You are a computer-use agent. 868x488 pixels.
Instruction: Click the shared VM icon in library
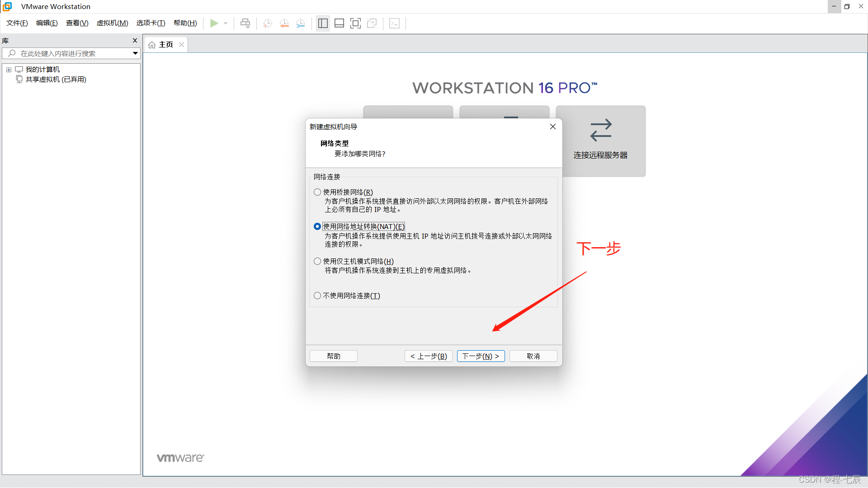click(x=19, y=79)
